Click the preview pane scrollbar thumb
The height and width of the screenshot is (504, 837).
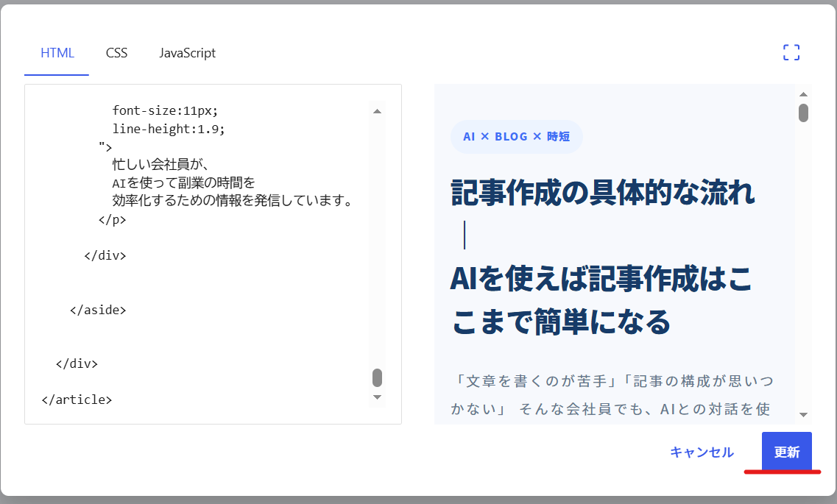pos(803,113)
